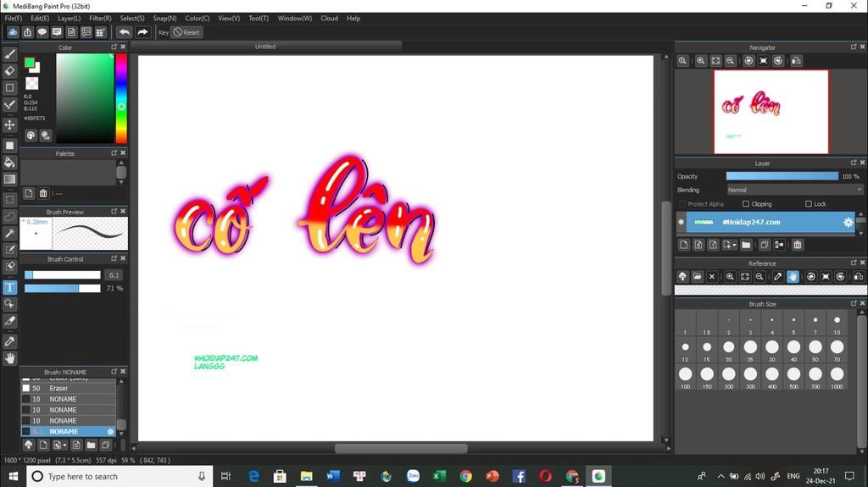Adjust the brush opacity slider at 71%
This screenshot has height=487, width=868.
pyautogui.click(x=63, y=288)
